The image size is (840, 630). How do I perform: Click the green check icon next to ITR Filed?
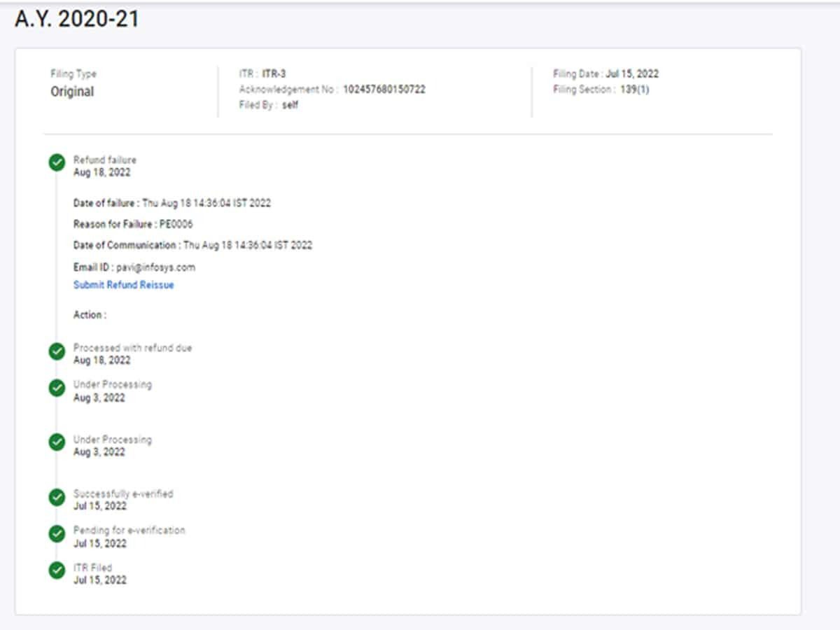click(57, 570)
